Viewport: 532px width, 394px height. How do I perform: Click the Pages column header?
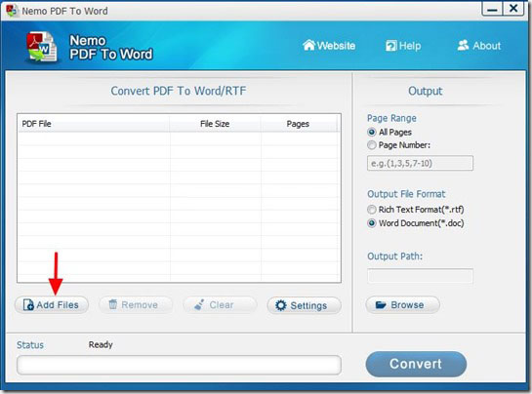click(299, 124)
